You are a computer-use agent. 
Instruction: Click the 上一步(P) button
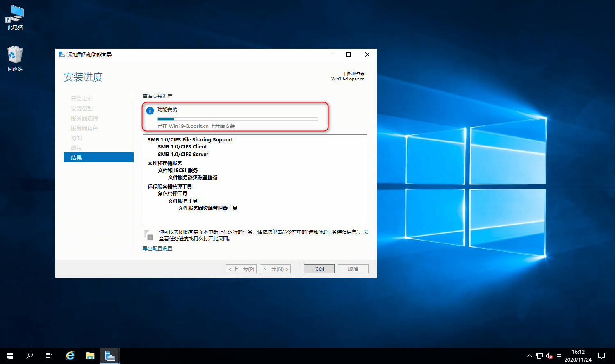coord(241,269)
